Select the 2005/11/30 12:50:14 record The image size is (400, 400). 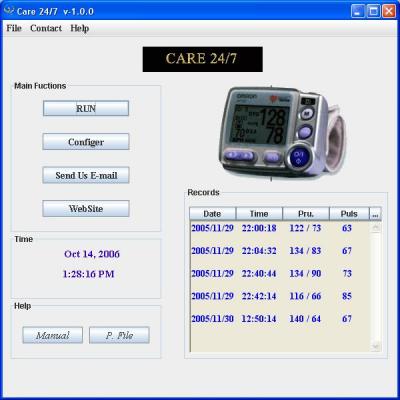tap(280, 319)
